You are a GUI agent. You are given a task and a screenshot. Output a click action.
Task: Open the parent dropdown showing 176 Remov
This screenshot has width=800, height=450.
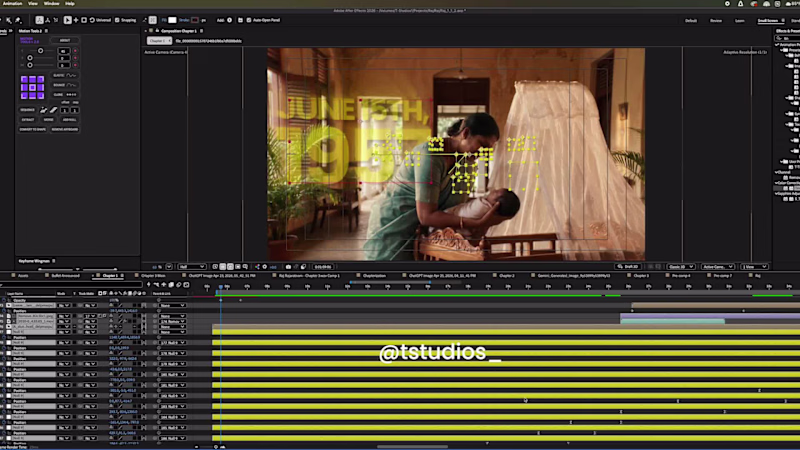pyautogui.click(x=172, y=321)
